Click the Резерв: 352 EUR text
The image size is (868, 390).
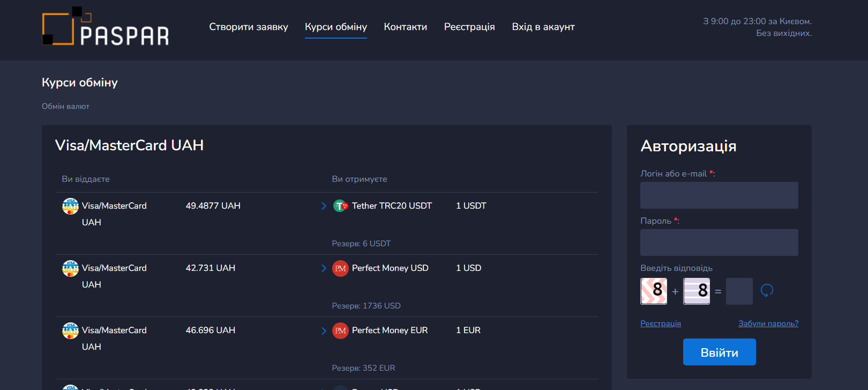tap(363, 368)
